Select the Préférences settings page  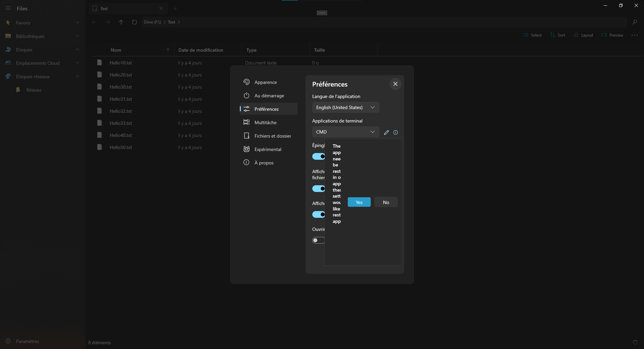[x=268, y=109]
